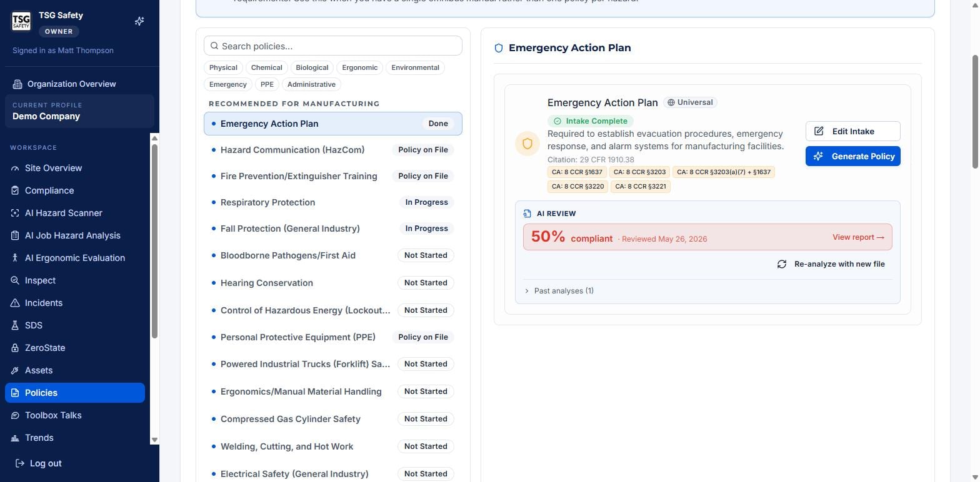Click the shield icon beside Emergency Action Plan heading
The height and width of the screenshot is (482, 980).
pos(499,48)
